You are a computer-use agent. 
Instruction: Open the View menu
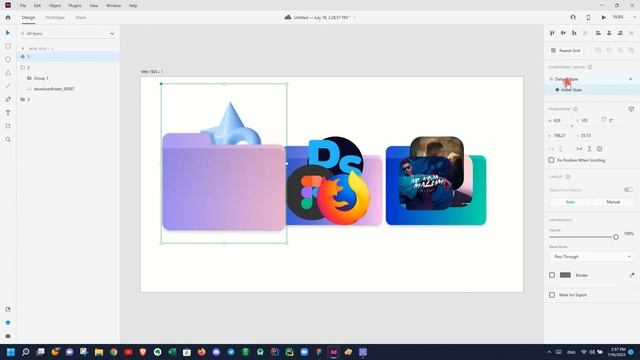coord(93,6)
